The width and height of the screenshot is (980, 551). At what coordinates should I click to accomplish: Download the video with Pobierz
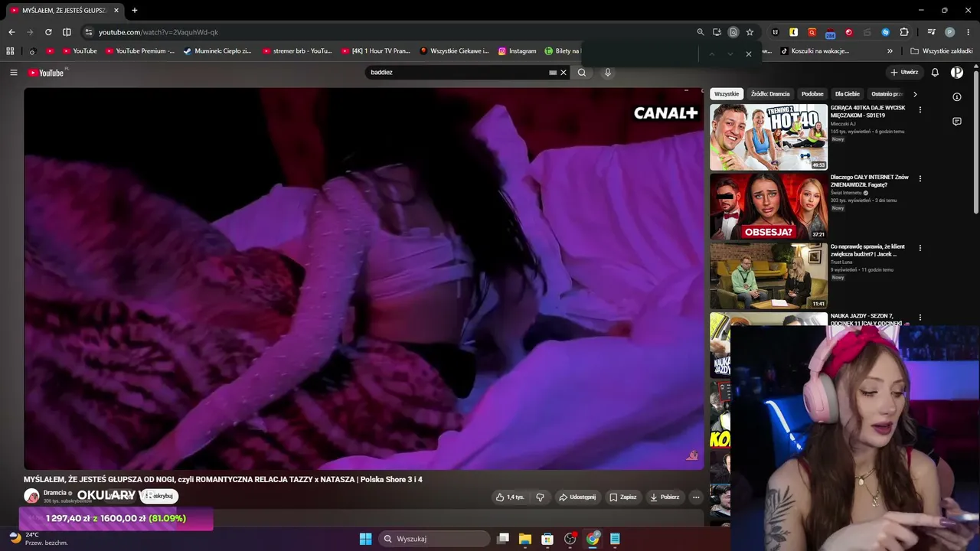(665, 497)
